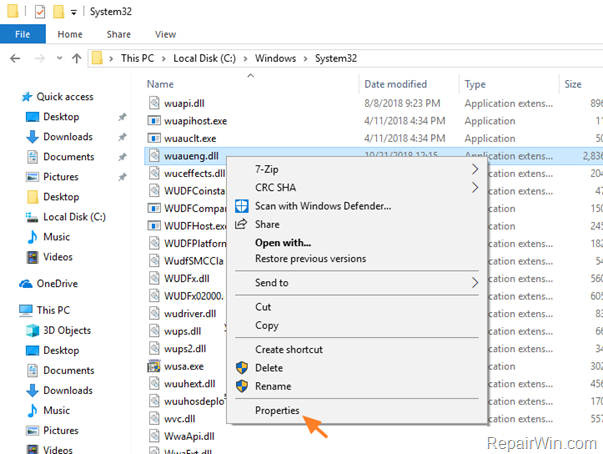Select the wuapi.dll file
The height and width of the screenshot is (454, 603).
184,103
